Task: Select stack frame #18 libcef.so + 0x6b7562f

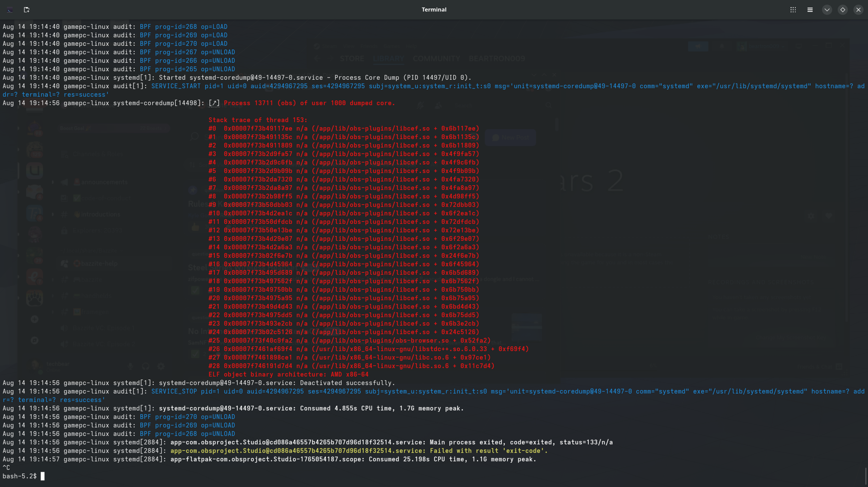Action: pos(344,281)
